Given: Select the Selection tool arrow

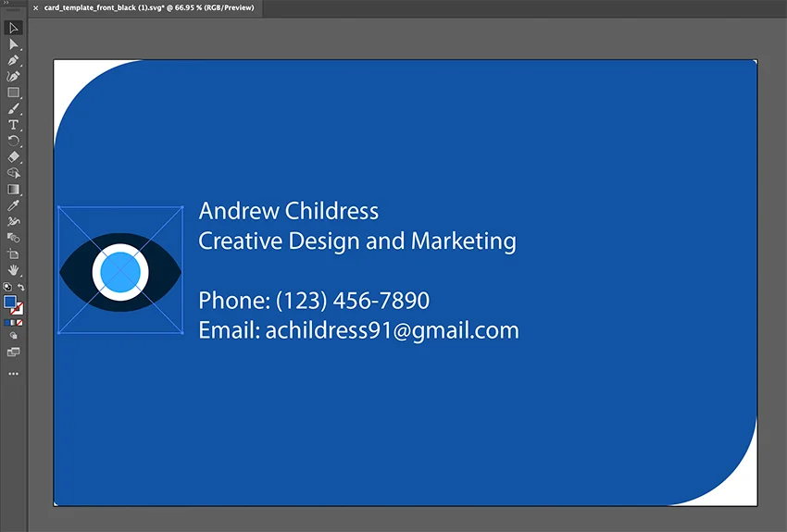Looking at the screenshot, I should [x=13, y=28].
